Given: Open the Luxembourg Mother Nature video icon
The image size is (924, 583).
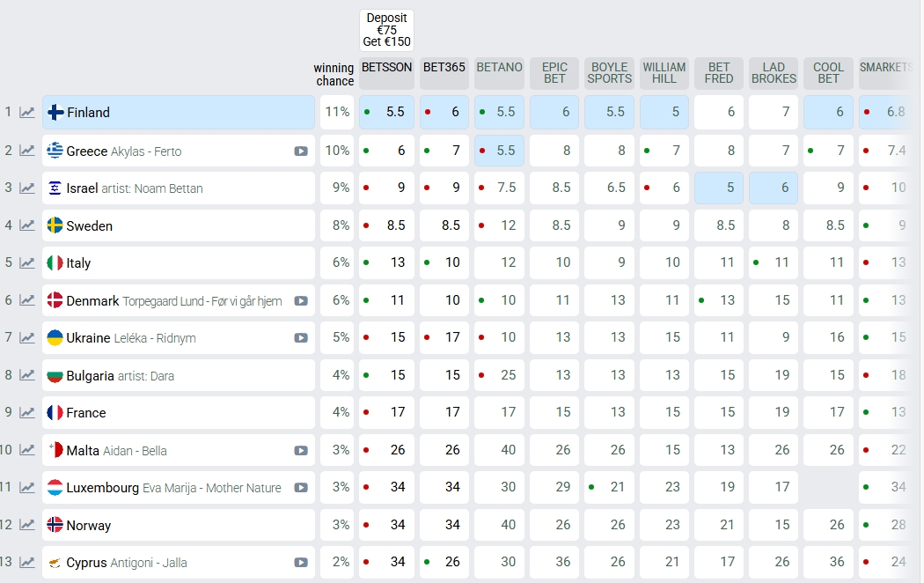Looking at the screenshot, I should (x=301, y=488).
